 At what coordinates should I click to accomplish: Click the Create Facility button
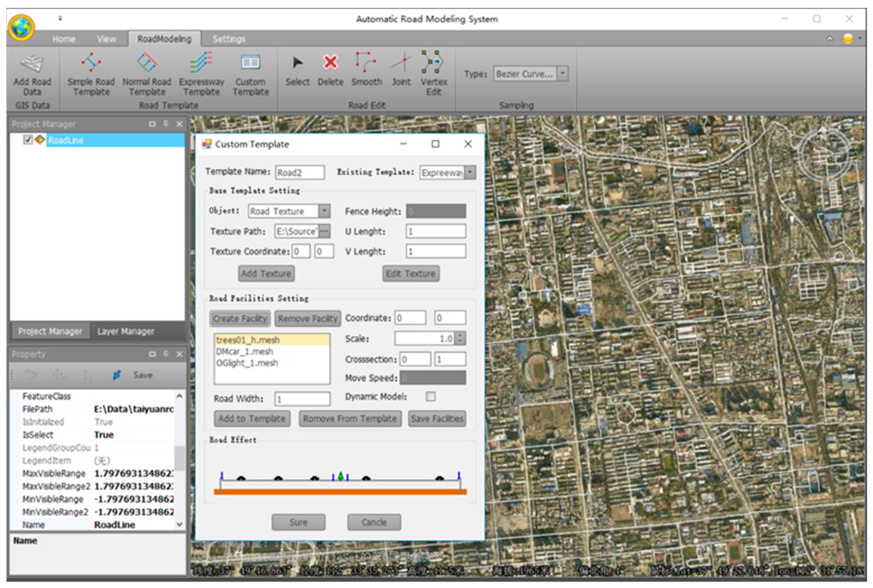tap(239, 319)
